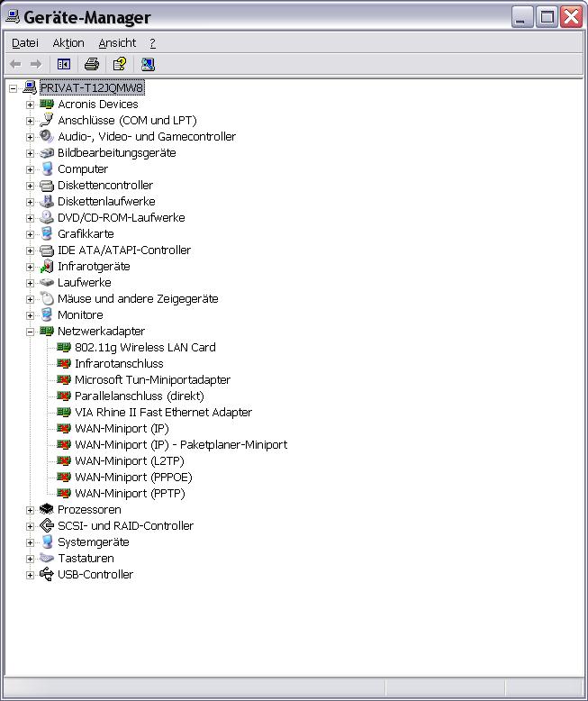This screenshot has height=701, width=588.
Task: Select the DVD/CD-ROM-Laufwerke category
Action: coord(121,217)
